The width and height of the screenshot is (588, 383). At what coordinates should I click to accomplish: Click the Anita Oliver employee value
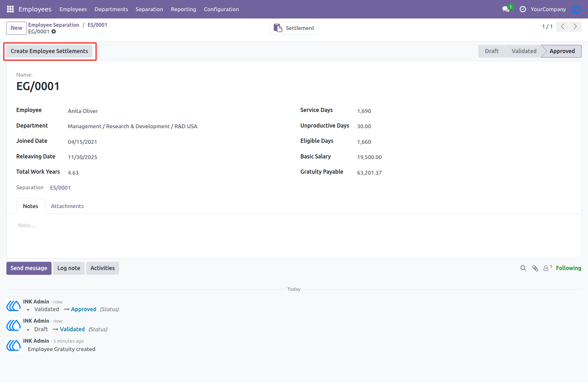pos(83,111)
